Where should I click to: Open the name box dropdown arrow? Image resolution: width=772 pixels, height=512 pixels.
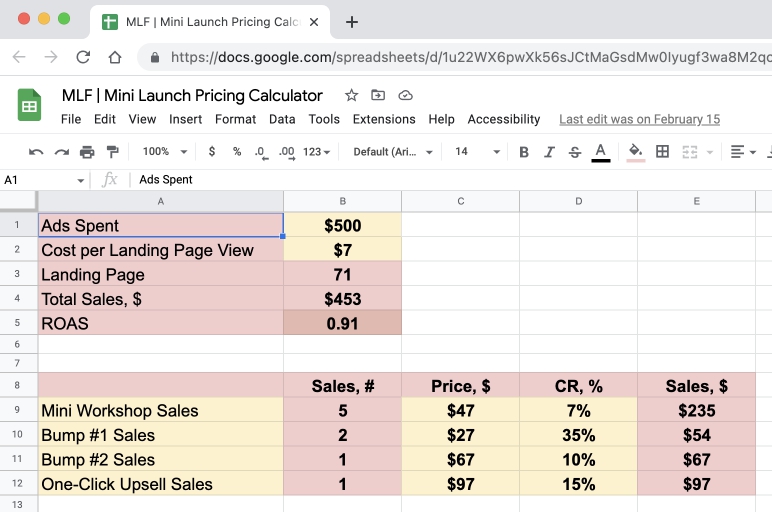coord(81,180)
